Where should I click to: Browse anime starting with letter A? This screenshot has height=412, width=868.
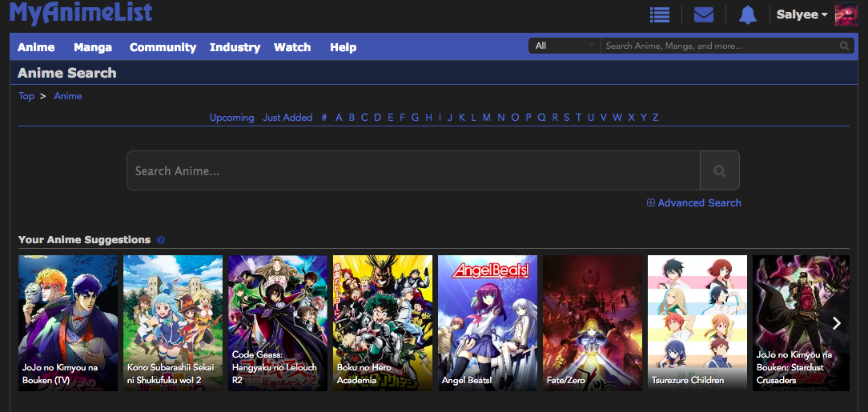pyautogui.click(x=339, y=118)
